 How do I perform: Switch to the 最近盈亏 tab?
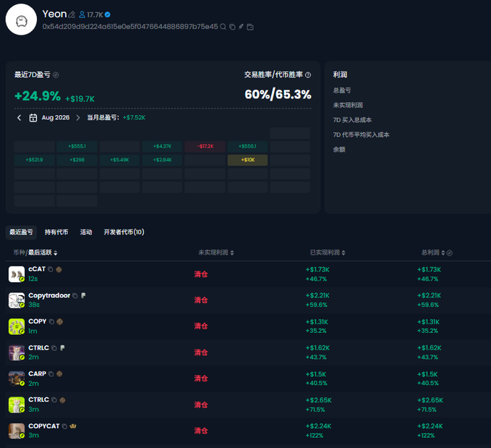click(x=21, y=232)
